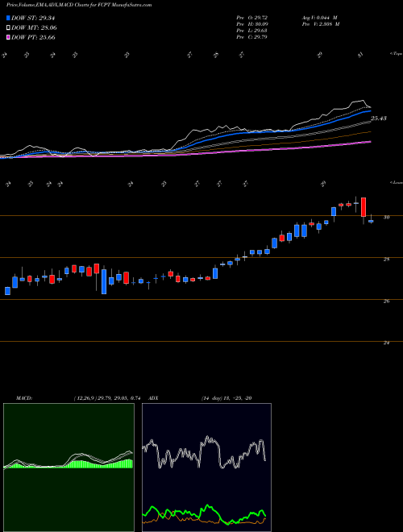The height and width of the screenshot is (532, 403).
Task: Click the 'ADX' panel heading
Action: click(x=153, y=398)
